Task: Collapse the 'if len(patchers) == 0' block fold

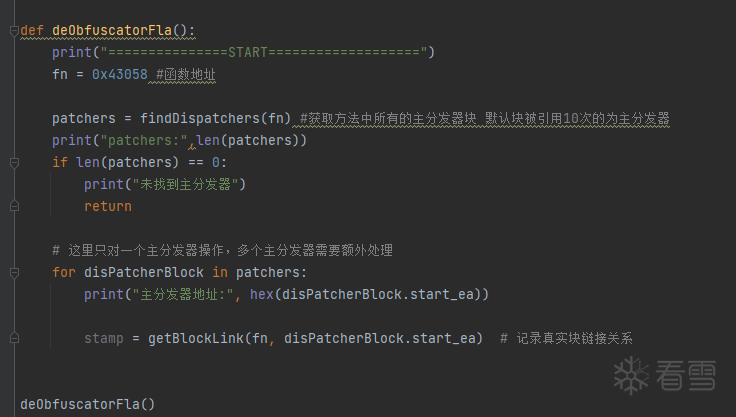Action: point(14,162)
